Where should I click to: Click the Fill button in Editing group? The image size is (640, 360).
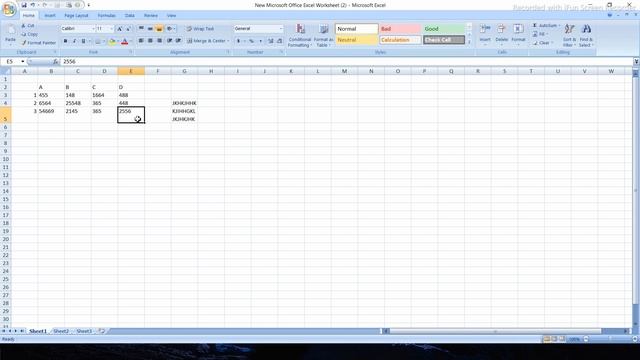point(541,34)
